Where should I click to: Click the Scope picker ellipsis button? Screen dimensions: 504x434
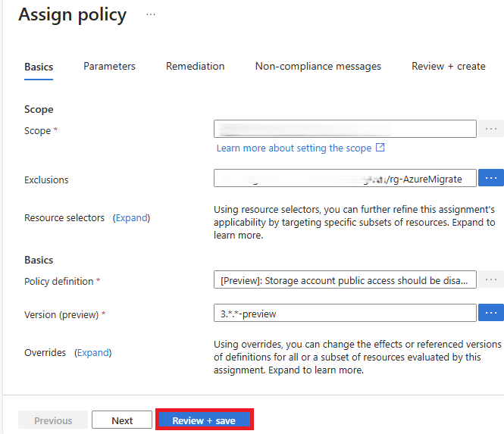click(x=491, y=129)
